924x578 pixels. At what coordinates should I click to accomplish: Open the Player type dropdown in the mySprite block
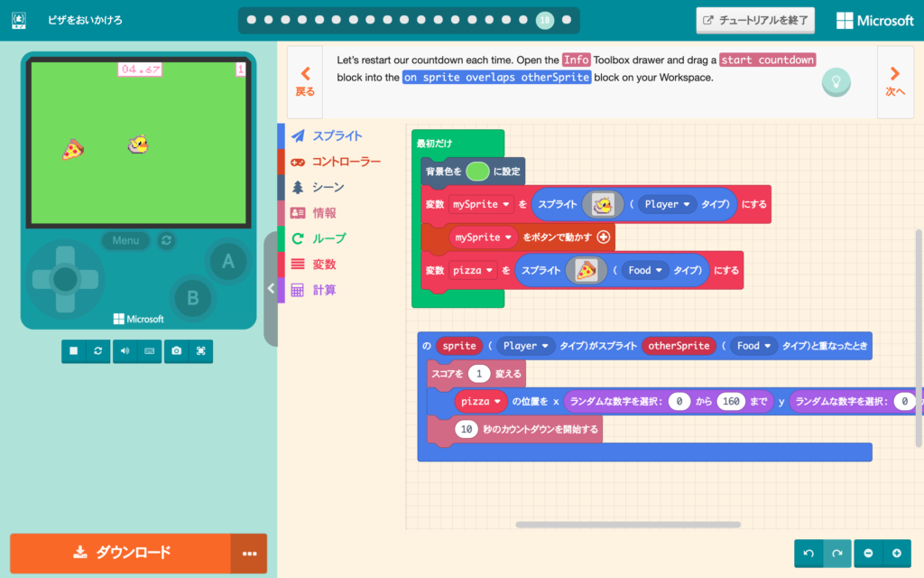(x=668, y=204)
